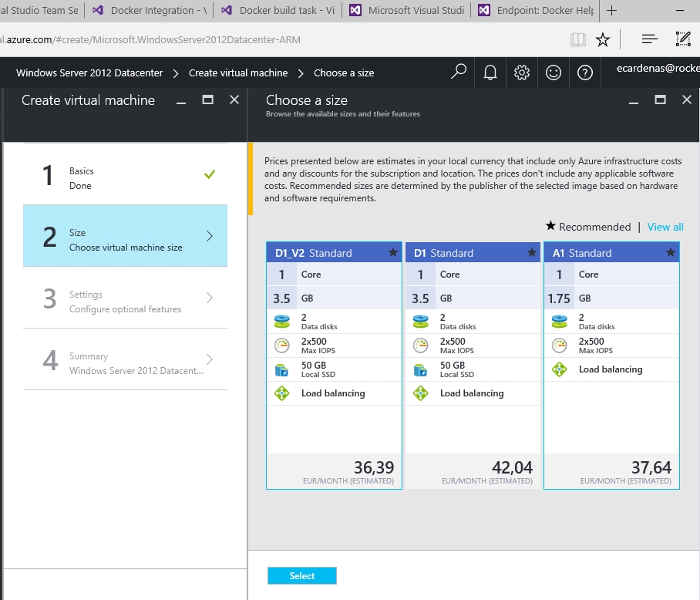
Task: Maximize the Choose a size blade
Action: coord(660,99)
